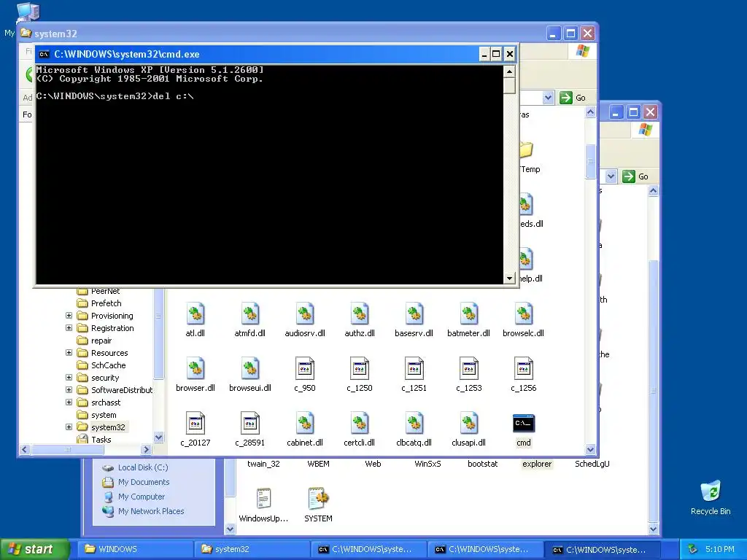Expand the SoftwareDistribution folder node
Viewport: 747px width, 560px height.
tap(69, 390)
